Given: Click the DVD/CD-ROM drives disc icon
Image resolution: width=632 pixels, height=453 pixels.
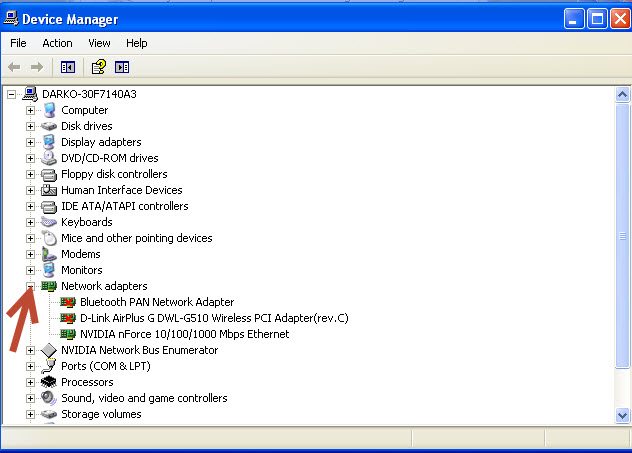Looking at the screenshot, I should click(49, 158).
